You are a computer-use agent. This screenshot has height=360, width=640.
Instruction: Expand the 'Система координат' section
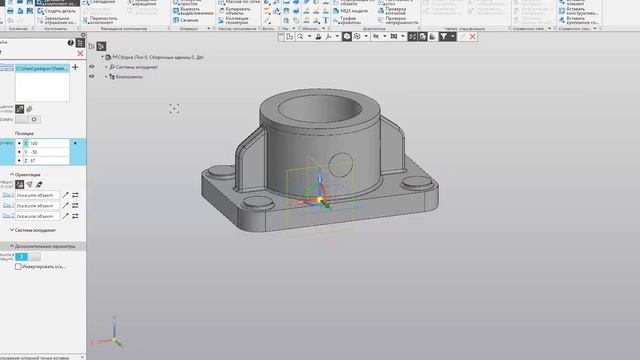coord(12,230)
